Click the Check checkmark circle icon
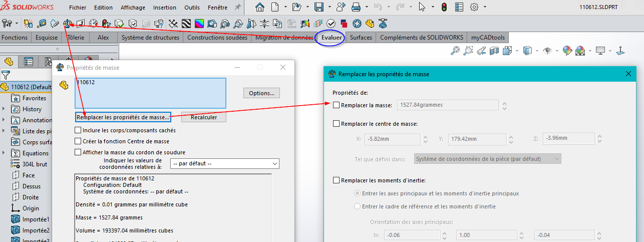Screen dimensions: 644x242 pyautogui.click(x=331, y=23)
